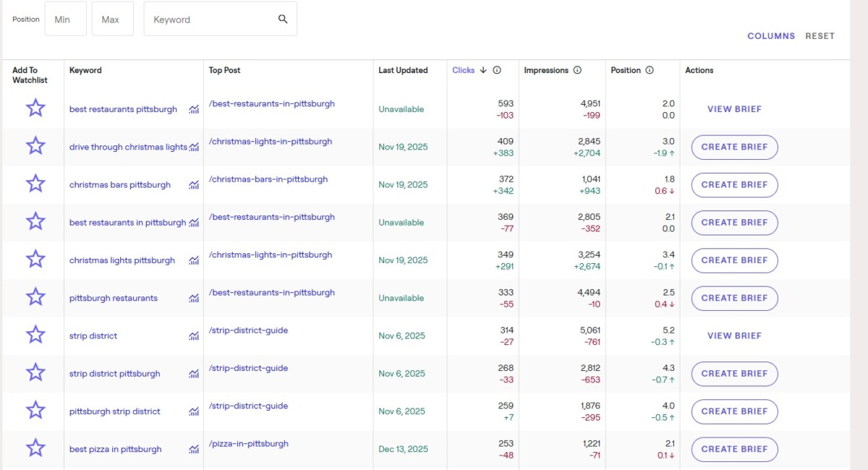Click CREATE BRIEF for 'christmas lights pittsburgh'
Image resolution: width=868 pixels, height=470 pixels.
(x=734, y=260)
